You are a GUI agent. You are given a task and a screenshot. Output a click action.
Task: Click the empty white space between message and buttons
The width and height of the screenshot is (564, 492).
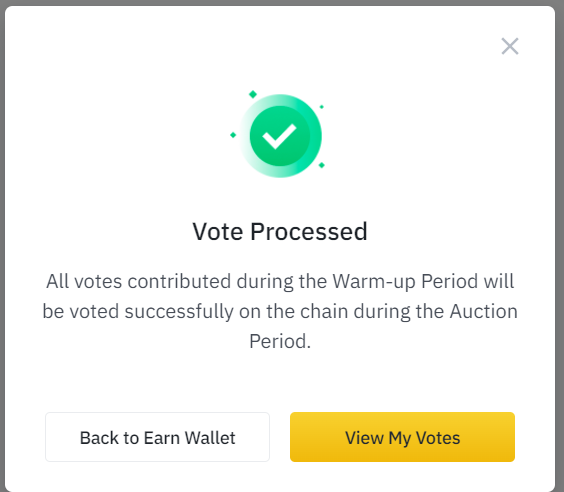tap(280, 381)
